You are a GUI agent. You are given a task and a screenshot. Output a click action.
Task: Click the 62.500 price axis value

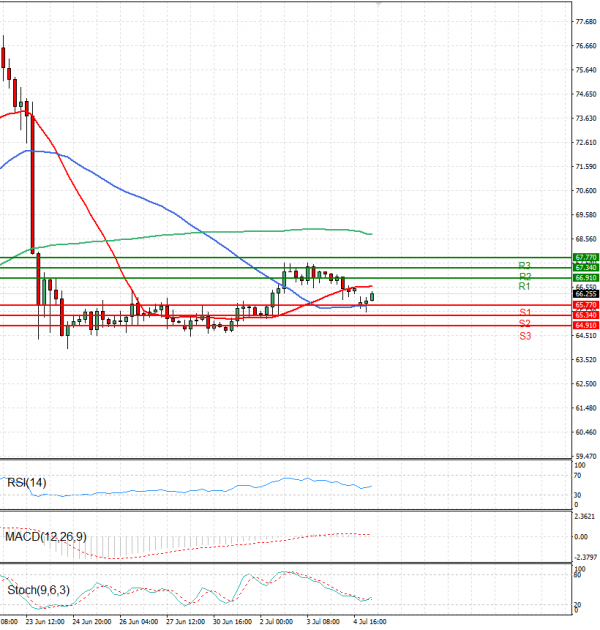[x=586, y=384]
